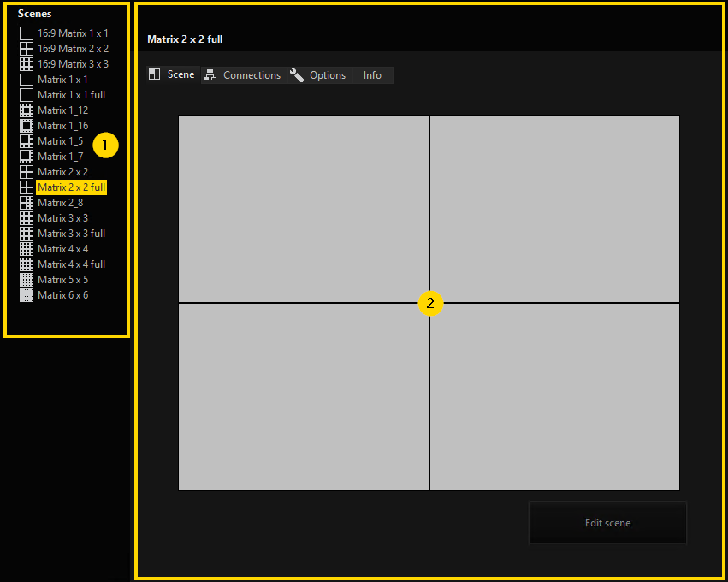
Task: Click the 16:9 Matrix 1 x 1 layout icon
Action: 27,33
